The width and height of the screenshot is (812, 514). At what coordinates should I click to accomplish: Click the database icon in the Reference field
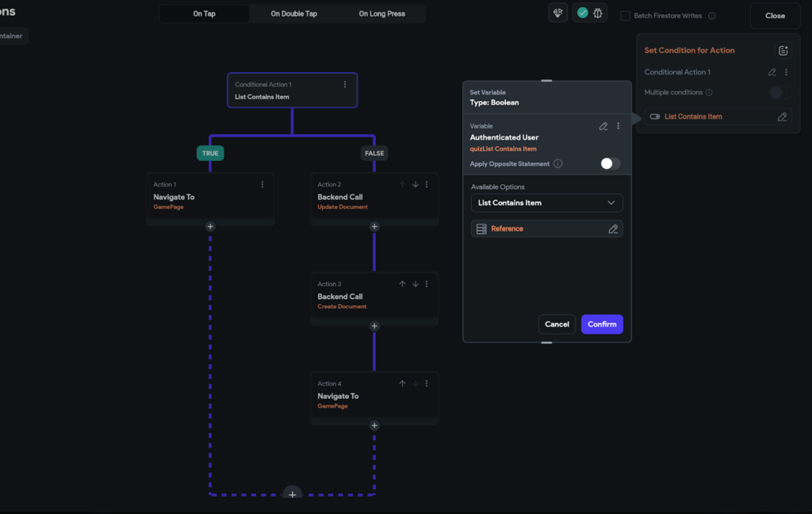point(482,229)
